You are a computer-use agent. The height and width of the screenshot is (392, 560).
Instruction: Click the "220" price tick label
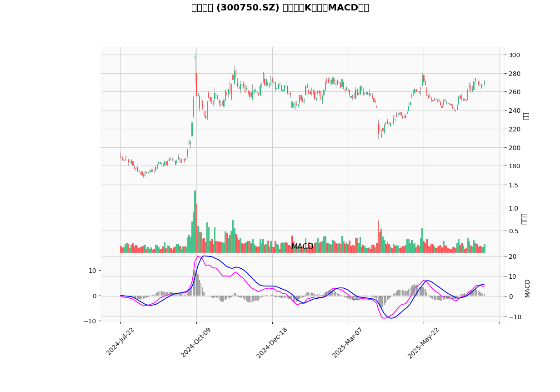point(515,129)
